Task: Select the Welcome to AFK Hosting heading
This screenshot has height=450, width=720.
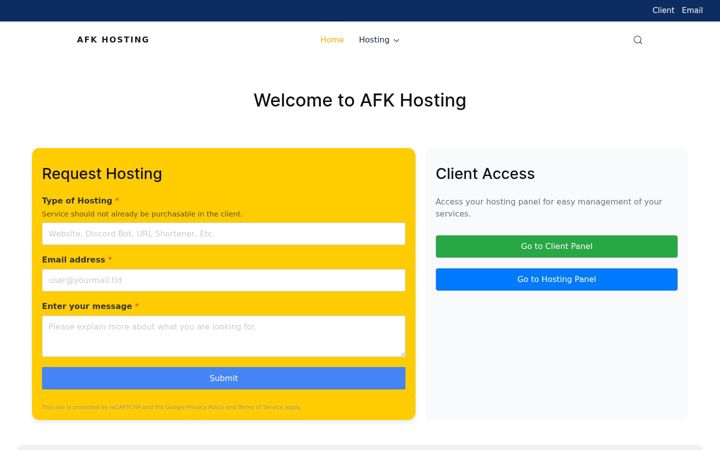Action: tap(360, 100)
